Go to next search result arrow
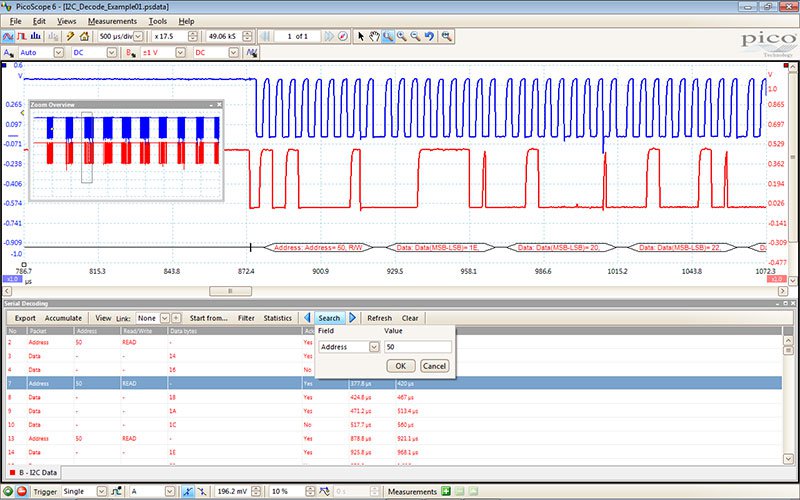Image resolution: width=800 pixels, height=500 pixels. [x=352, y=318]
